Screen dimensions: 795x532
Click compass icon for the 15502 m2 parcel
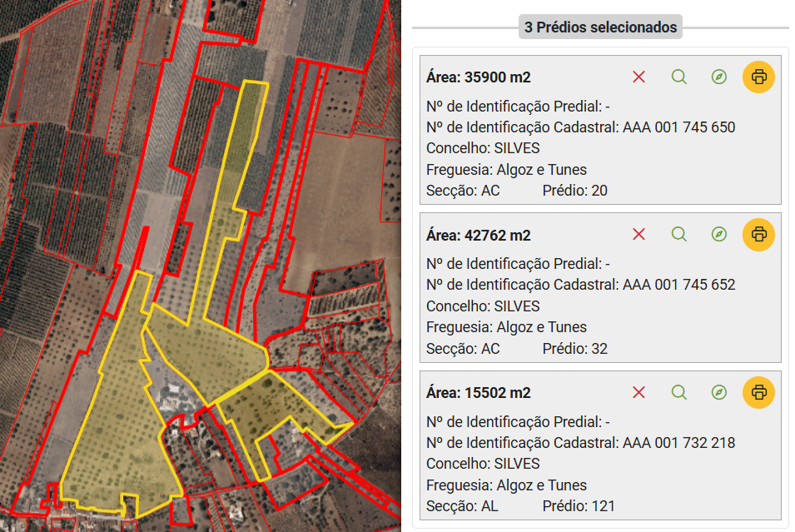[x=719, y=392]
